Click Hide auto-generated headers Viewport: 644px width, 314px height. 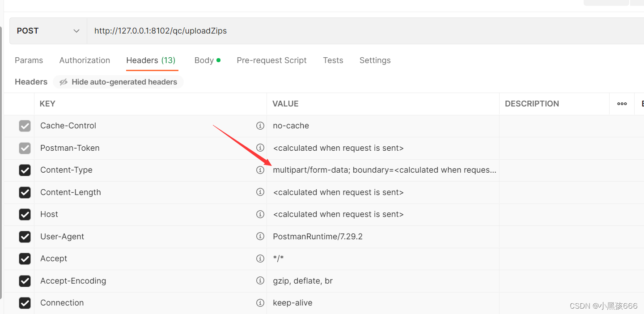point(124,82)
